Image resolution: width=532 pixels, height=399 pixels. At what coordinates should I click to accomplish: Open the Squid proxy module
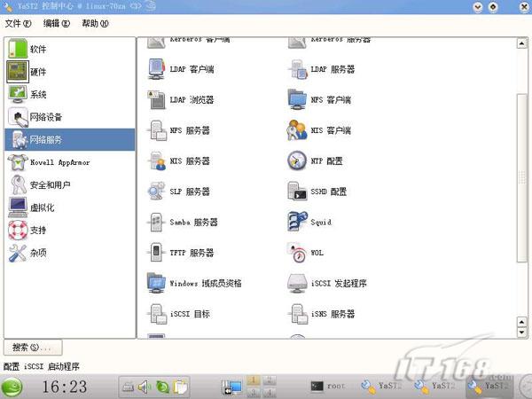309,222
